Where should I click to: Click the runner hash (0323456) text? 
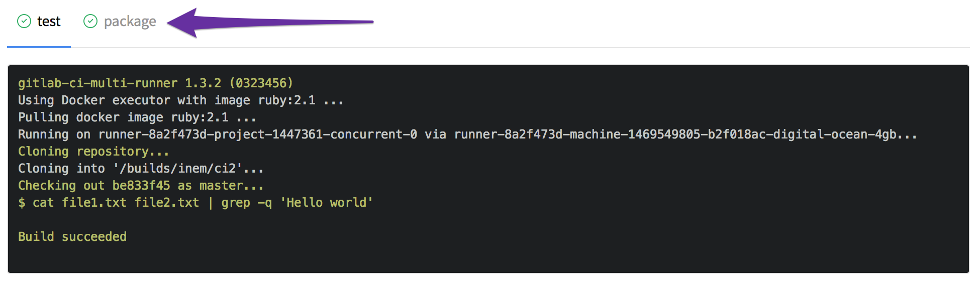[261, 83]
